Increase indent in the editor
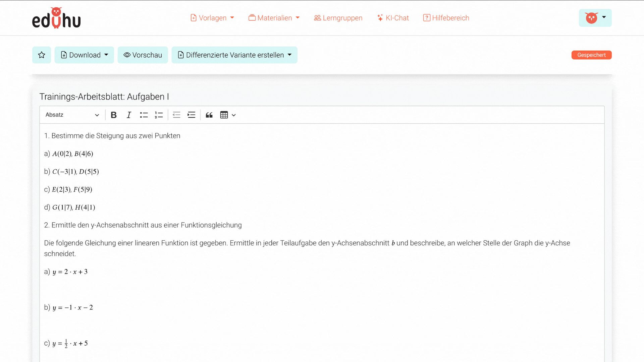Viewport: 644px width, 362px height. (191, 115)
